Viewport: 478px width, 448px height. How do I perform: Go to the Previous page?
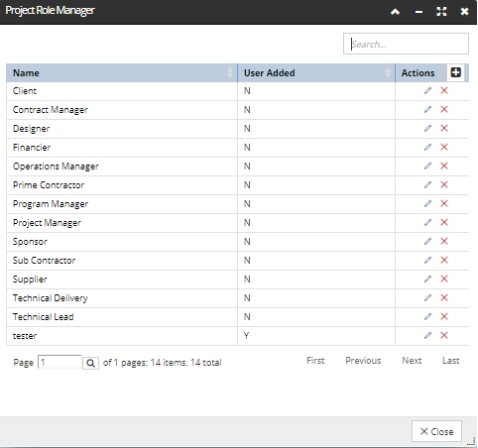coord(363,361)
